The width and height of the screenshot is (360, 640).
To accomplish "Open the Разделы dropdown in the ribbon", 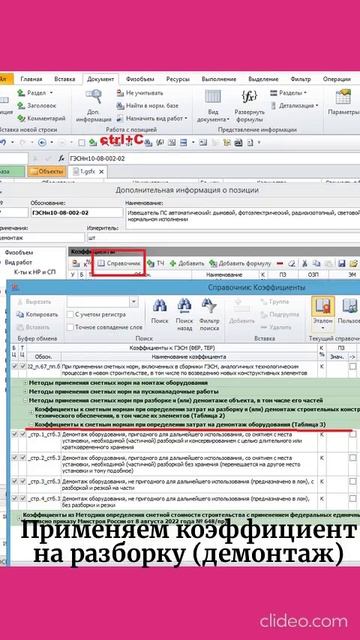I will pos(288,93).
